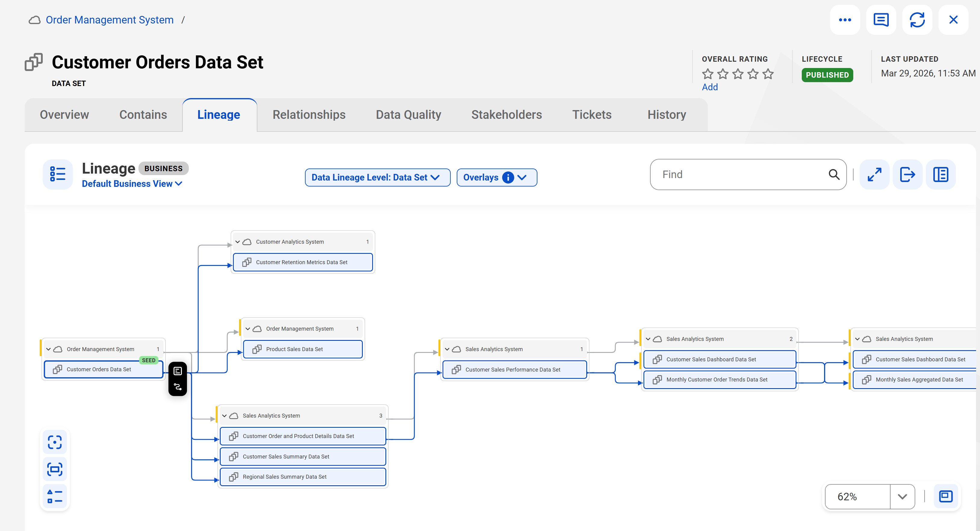Image resolution: width=980 pixels, height=531 pixels.
Task: Collapse Order Management System group containing Product Sales
Action: 248,329
